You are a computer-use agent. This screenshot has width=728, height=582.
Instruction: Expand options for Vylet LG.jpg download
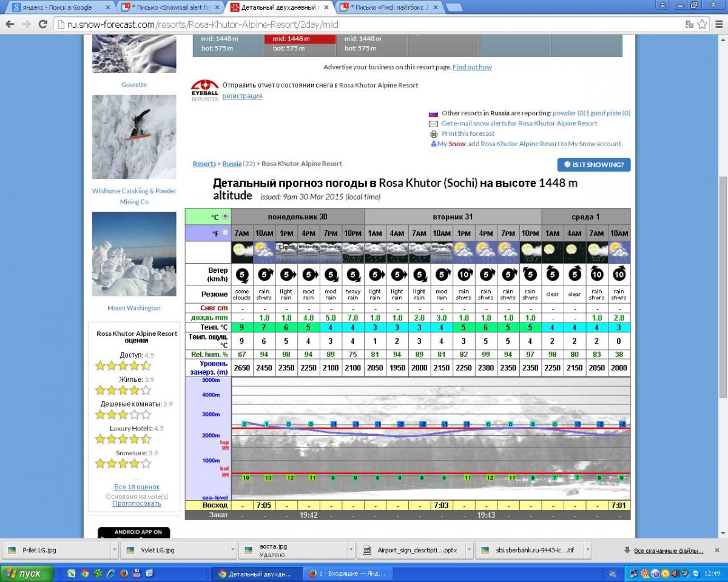[x=233, y=550]
